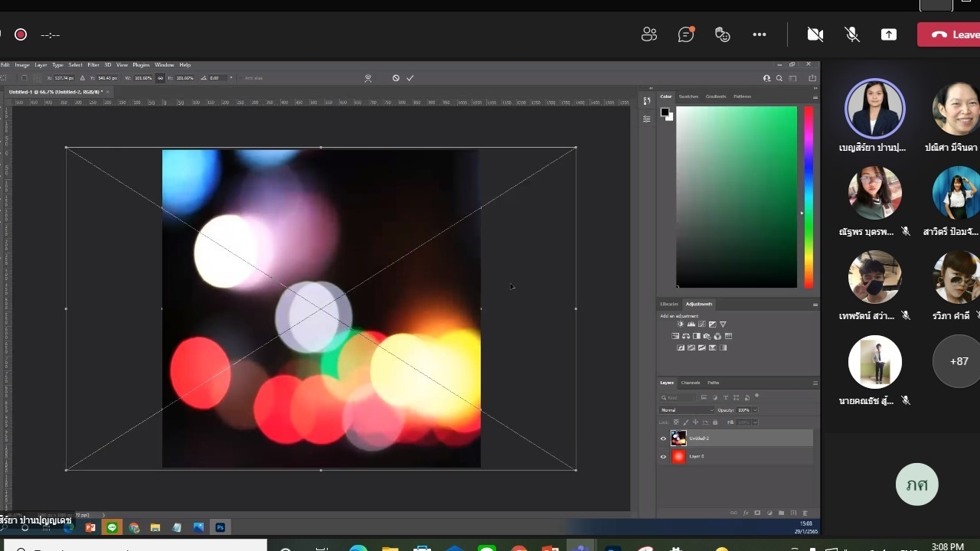The width and height of the screenshot is (980, 551).
Task: Switch to the Libraries tab
Action: (669, 304)
